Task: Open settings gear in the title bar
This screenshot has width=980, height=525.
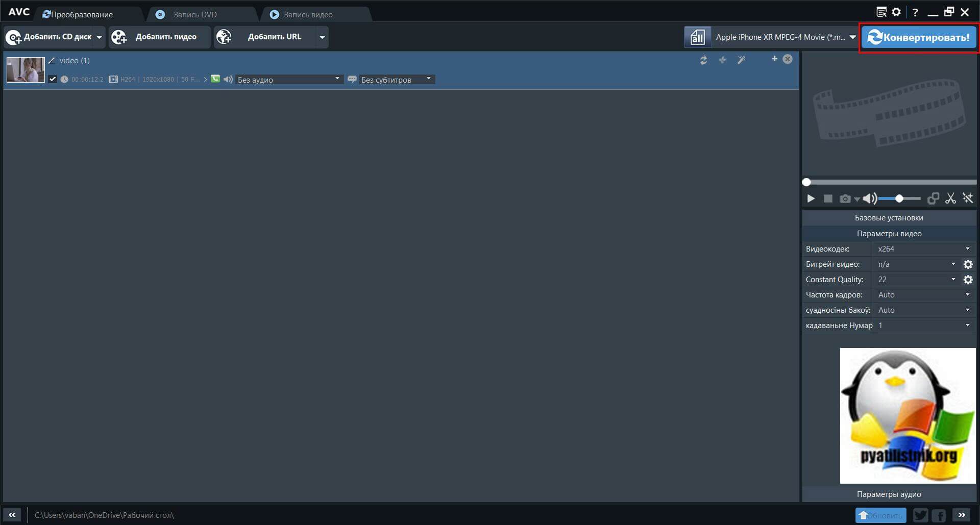Action: (x=896, y=12)
